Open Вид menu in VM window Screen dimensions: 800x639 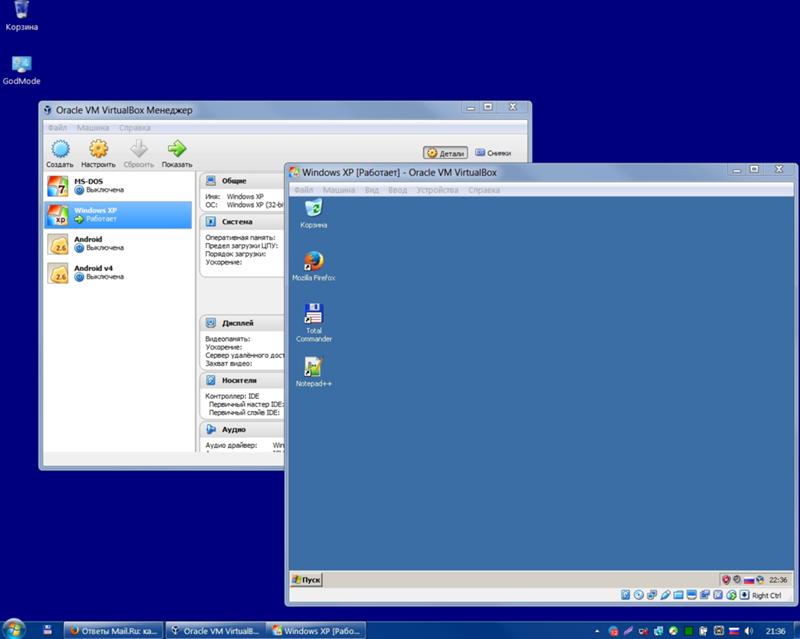[372, 190]
